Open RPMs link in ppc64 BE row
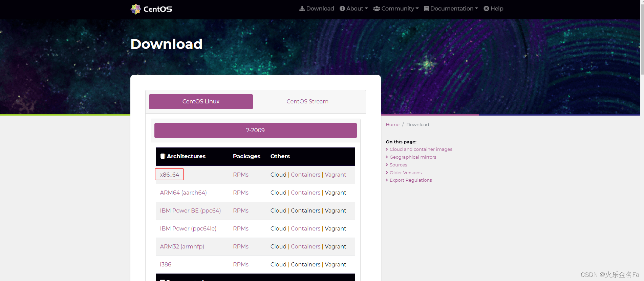This screenshot has width=644, height=281. point(241,210)
